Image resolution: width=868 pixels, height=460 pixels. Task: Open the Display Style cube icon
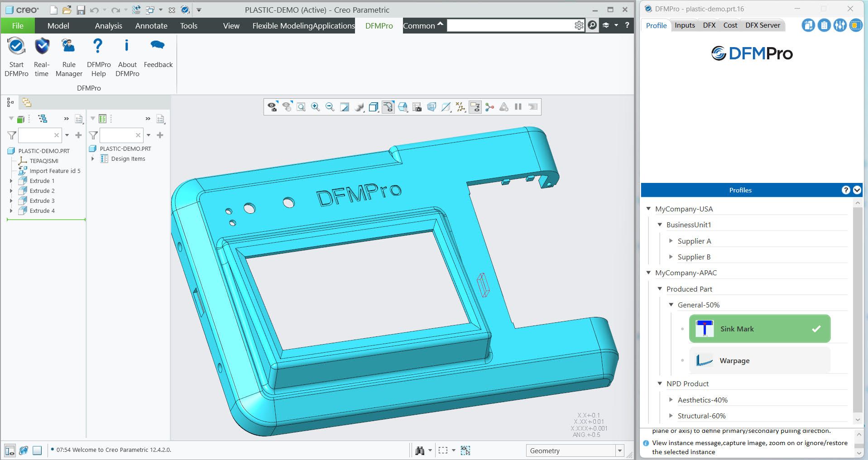(x=374, y=107)
